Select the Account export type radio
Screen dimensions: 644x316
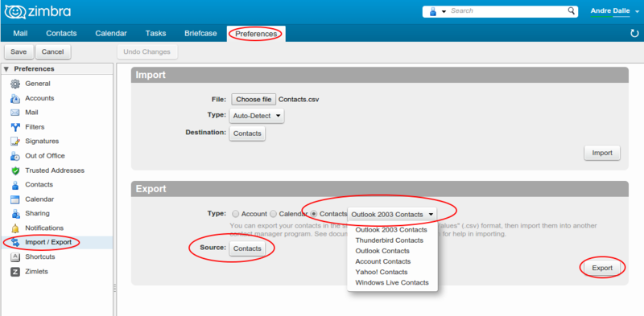coord(235,214)
